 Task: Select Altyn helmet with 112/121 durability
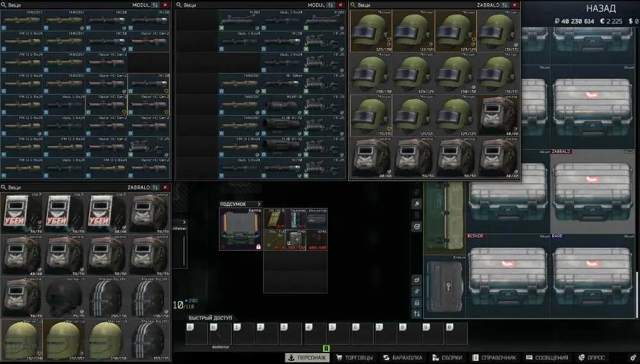(x=413, y=31)
